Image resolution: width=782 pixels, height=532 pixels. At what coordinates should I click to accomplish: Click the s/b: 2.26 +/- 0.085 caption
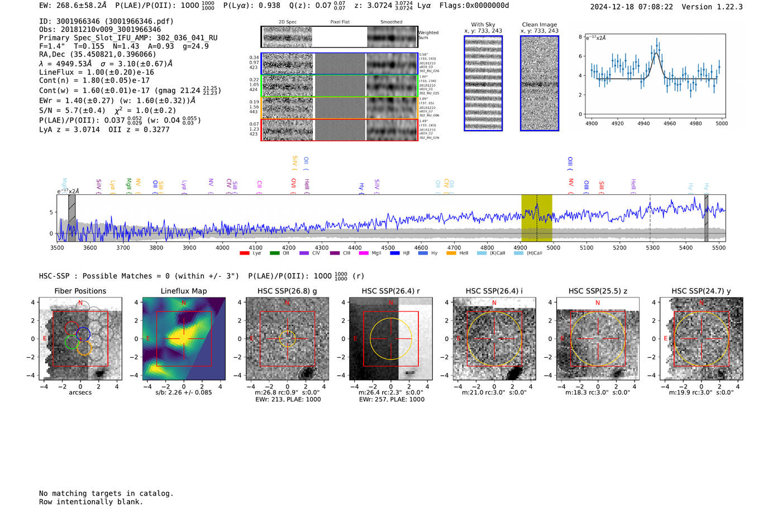(184, 392)
